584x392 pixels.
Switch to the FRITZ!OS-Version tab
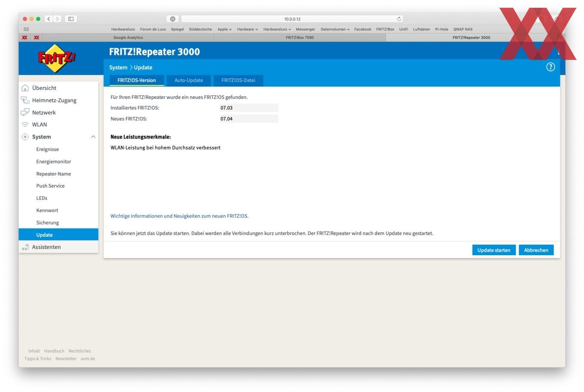(137, 80)
